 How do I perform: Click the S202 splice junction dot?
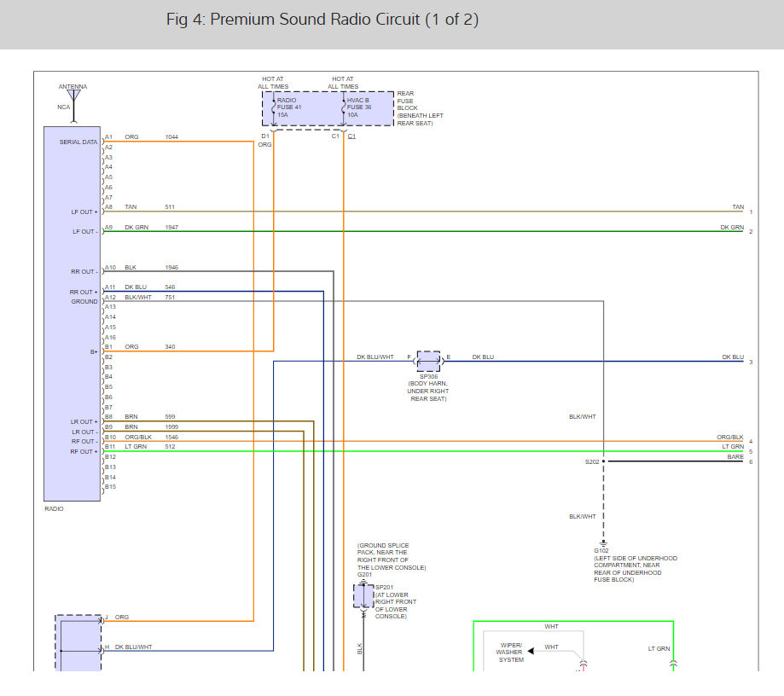coord(603,461)
